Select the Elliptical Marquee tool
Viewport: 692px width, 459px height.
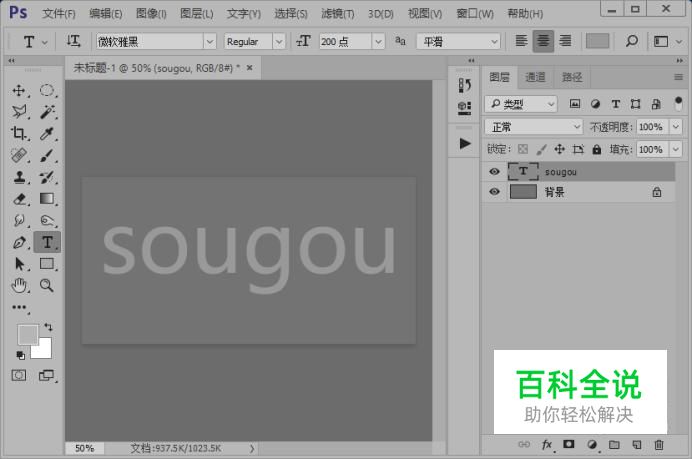click(x=47, y=91)
